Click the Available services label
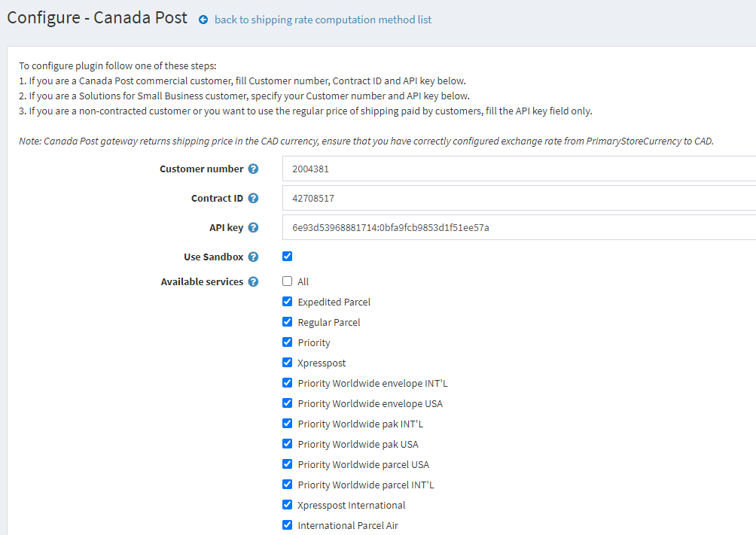Viewport: 756px width, 535px height. pos(202,281)
